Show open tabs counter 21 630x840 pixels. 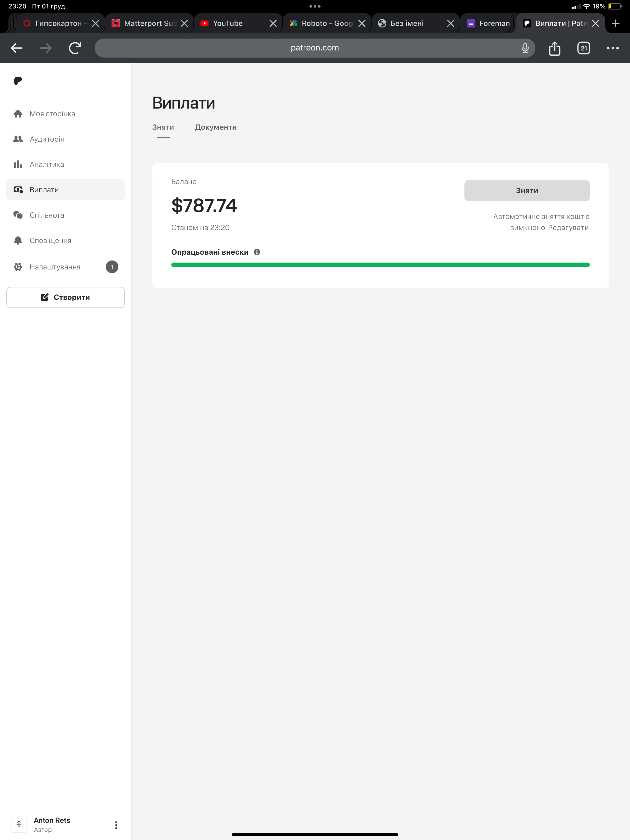point(584,48)
